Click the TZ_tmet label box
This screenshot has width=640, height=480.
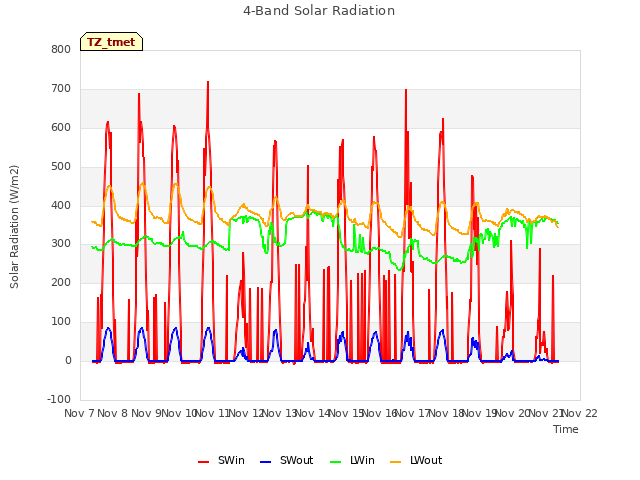coord(111,42)
